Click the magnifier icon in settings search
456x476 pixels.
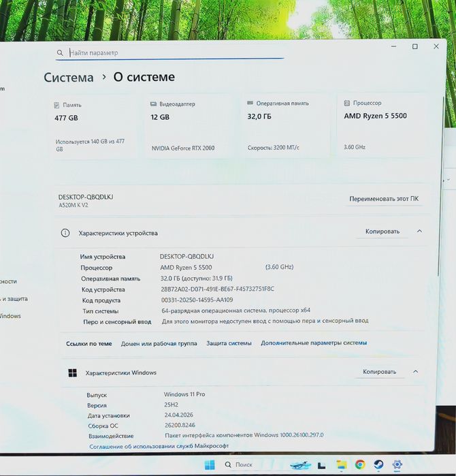click(60, 53)
